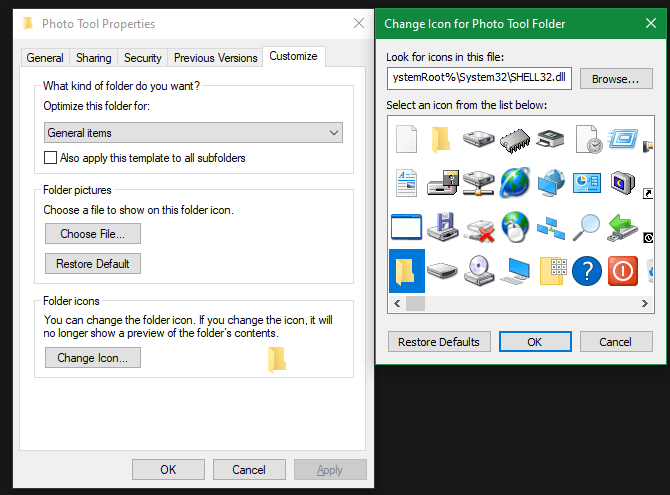Choose the magnifying glass icon
670x495 pixels.
[x=588, y=226]
